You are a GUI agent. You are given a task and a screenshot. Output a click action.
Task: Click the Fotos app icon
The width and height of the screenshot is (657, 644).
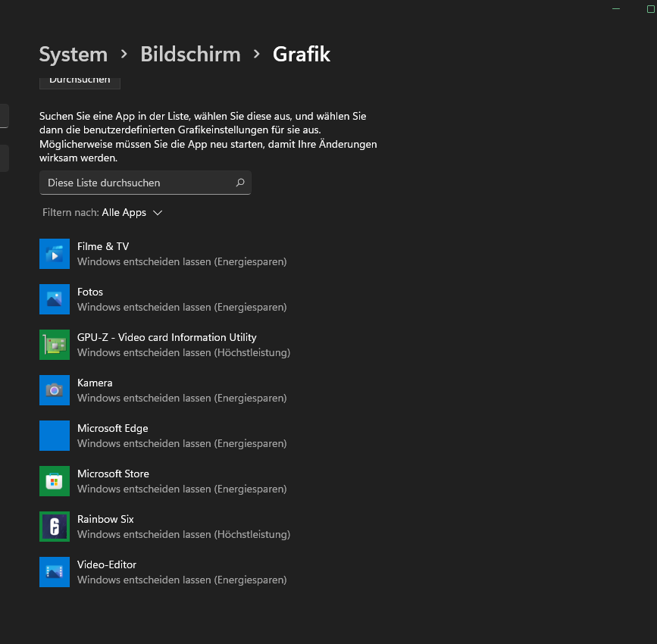pyautogui.click(x=55, y=299)
